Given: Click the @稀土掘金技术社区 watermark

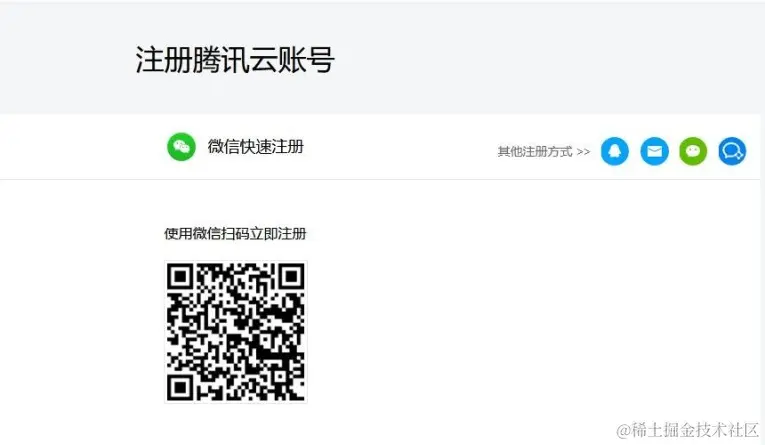Looking at the screenshot, I should tap(687, 430).
